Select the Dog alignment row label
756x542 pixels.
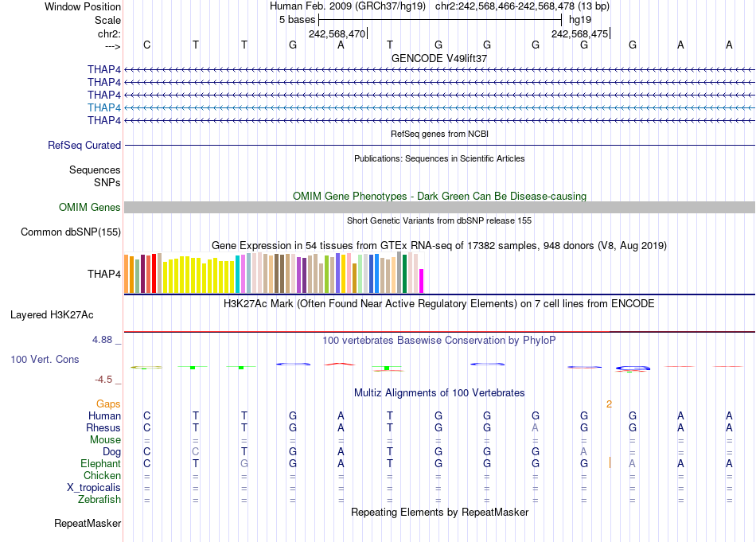point(112,452)
